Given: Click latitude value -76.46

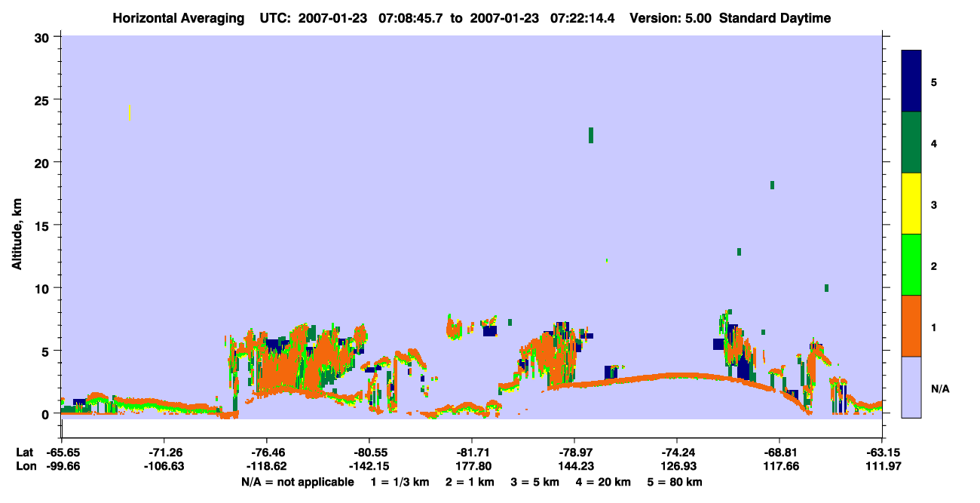Looking at the screenshot, I should (266, 452).
